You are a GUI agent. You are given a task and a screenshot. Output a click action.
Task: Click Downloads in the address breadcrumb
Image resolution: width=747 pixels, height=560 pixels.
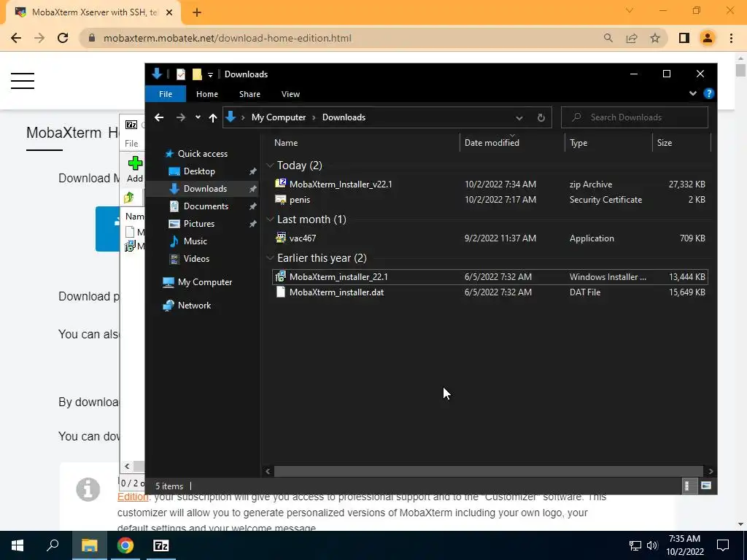(344, 117)
